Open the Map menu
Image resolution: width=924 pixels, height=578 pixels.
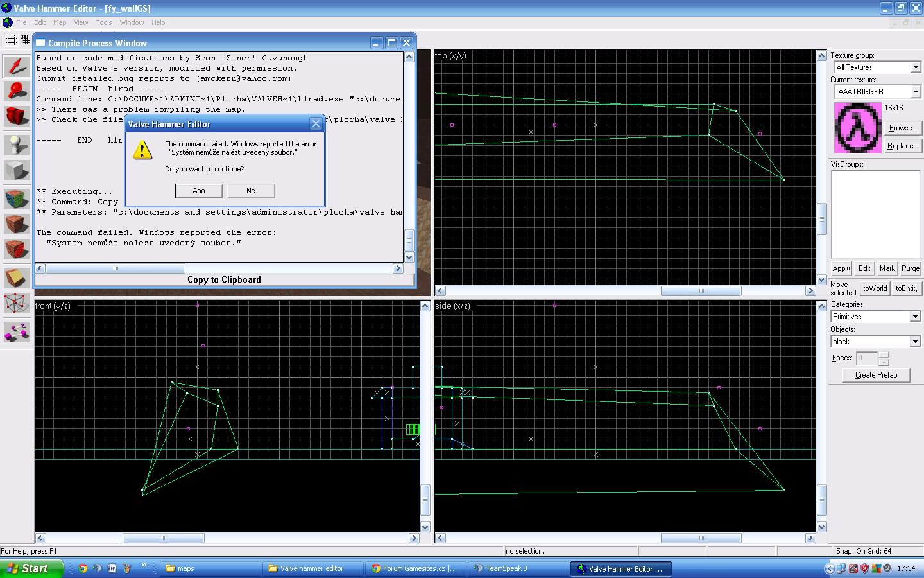click(60, 22)
